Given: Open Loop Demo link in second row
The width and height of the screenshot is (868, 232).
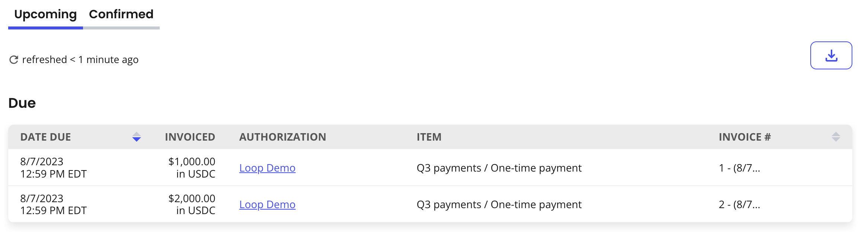Looking at the screenshot, I should pos(267,205).
